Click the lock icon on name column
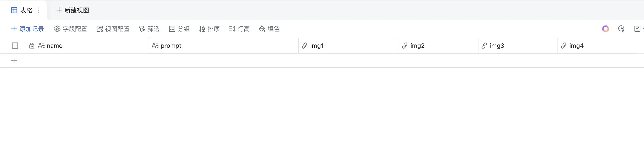Screen dimensions: 644x158 (32, 46)
